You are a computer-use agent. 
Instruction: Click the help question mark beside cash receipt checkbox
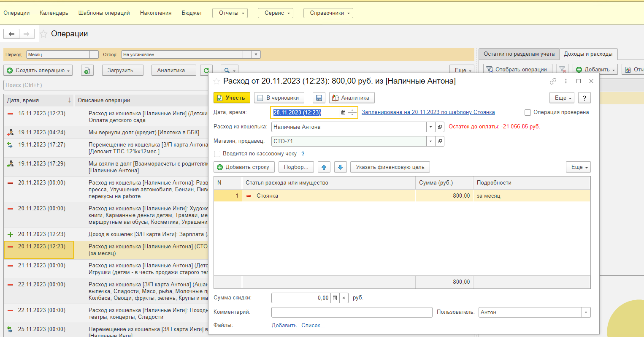point(303,154)
